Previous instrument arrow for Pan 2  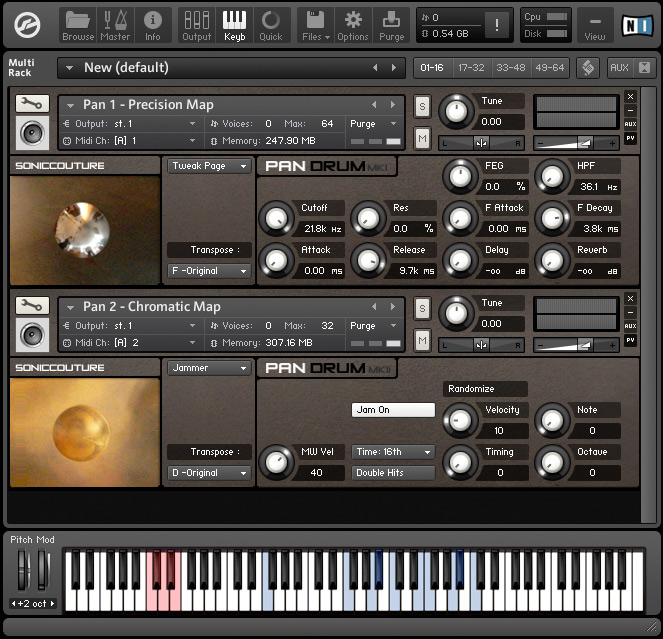click(x=374, y=307)
